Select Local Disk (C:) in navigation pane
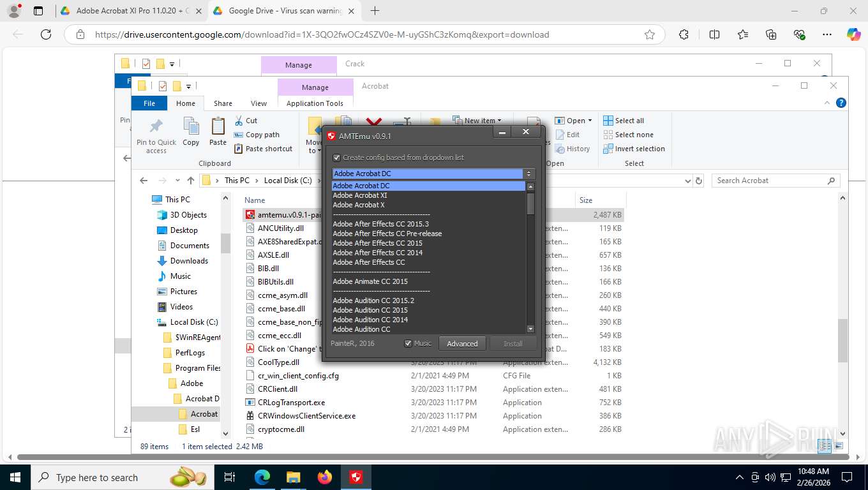 click(x=194, y=322)
